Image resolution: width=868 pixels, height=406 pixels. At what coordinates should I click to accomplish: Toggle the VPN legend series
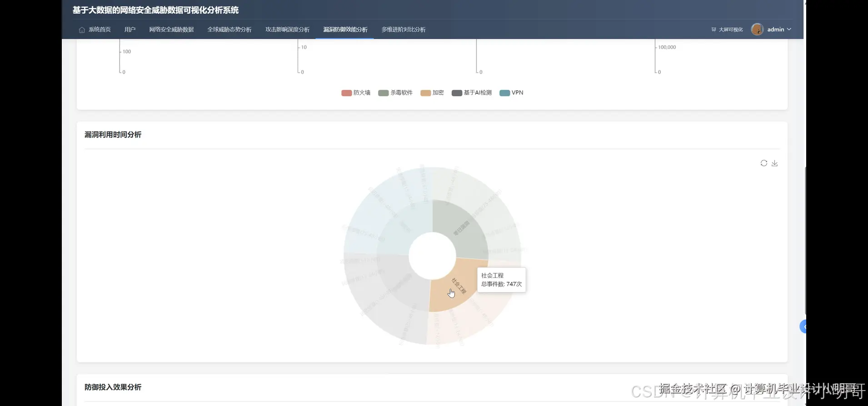point(511,93)
